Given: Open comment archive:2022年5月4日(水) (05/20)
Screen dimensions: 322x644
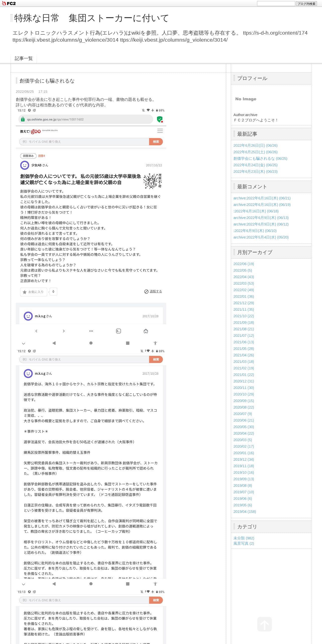Looking at the screenshot, I should pyautogui.click(x=261, y=237).
